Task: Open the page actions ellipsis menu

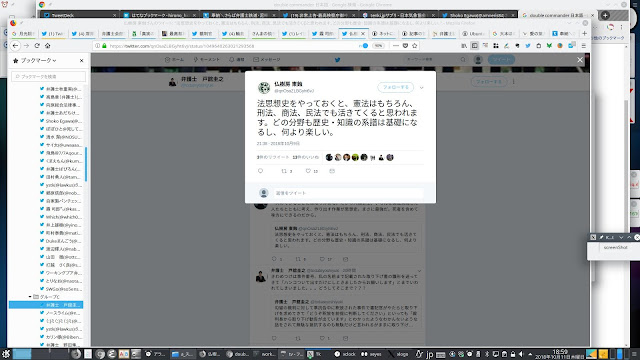Action: (396, 46)
